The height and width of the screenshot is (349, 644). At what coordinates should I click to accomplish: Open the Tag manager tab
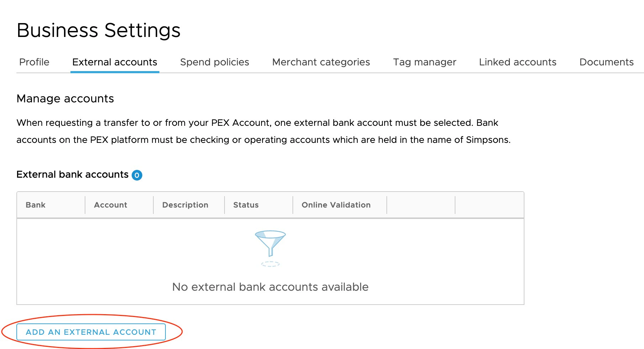point(424,62)
